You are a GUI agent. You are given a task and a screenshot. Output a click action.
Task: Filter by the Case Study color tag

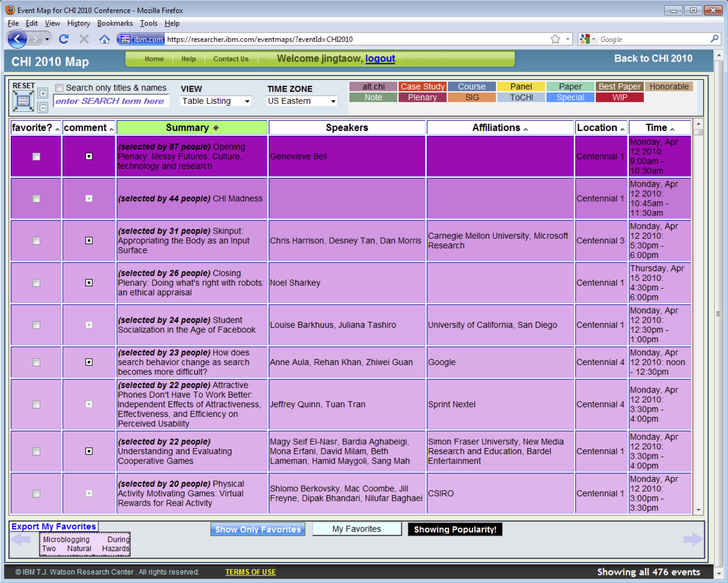tap(422, 86)
